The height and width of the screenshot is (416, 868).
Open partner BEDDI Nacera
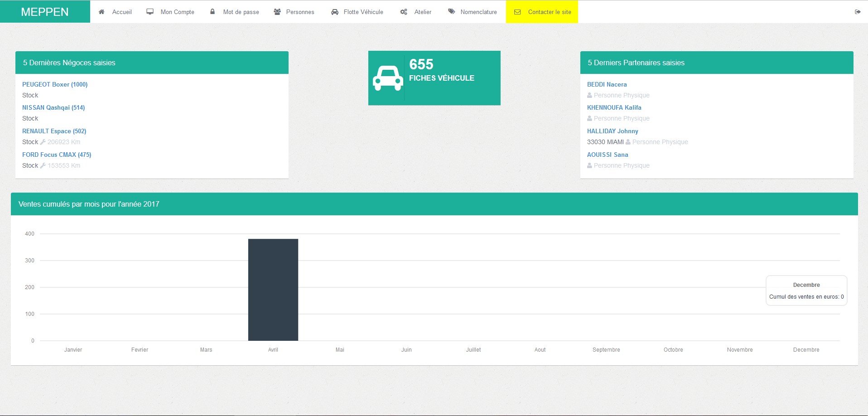coord(607,84)
